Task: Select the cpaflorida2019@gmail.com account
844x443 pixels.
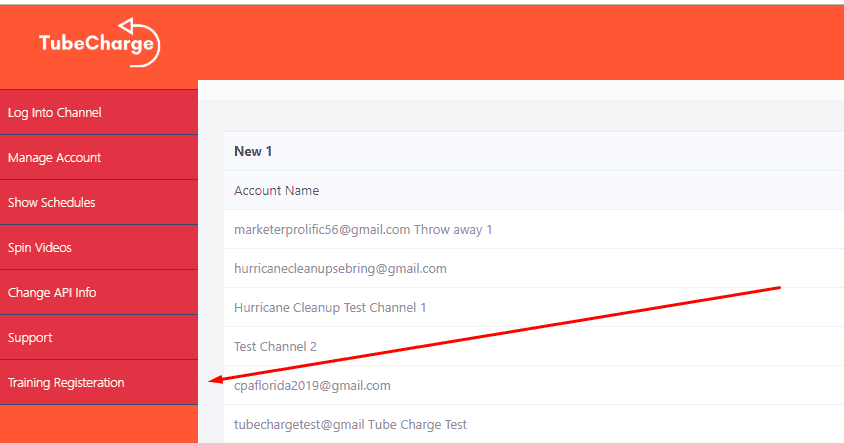Action: [312, 386]
